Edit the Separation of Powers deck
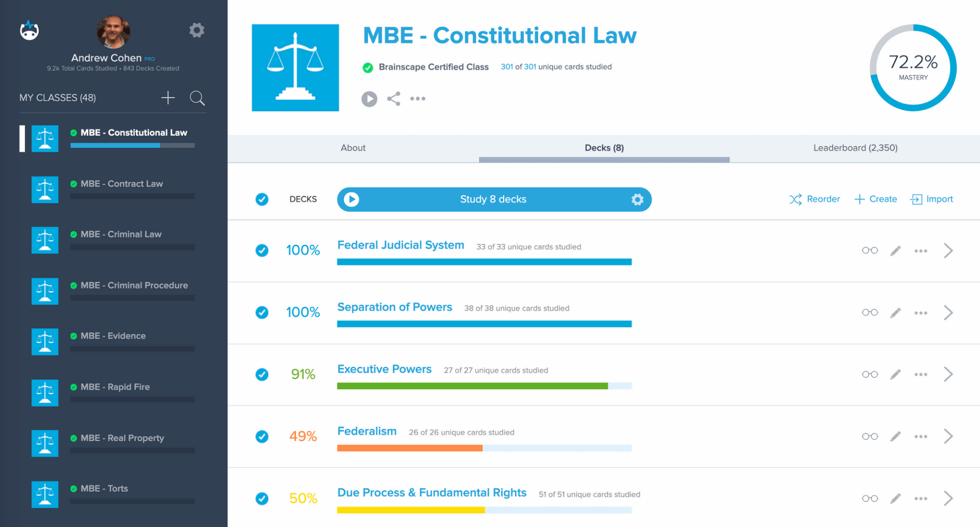The image size is (980, 527). pos(895,313)
